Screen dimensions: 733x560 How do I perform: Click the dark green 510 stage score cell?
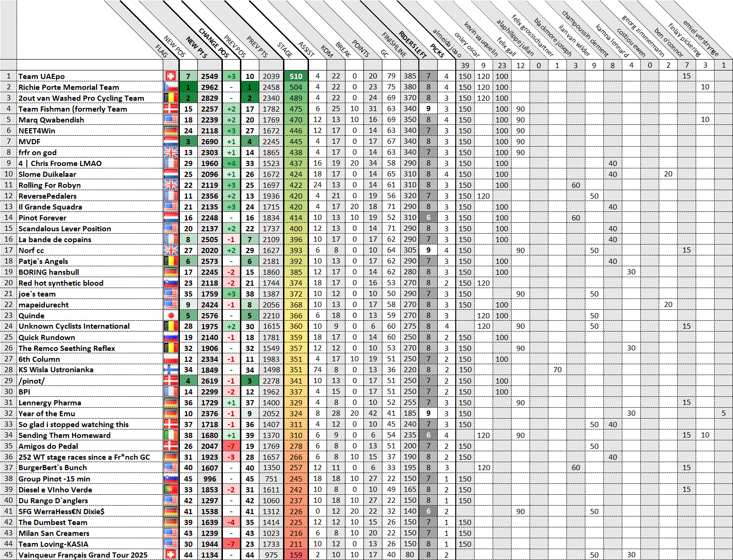(x=296, y=76)
